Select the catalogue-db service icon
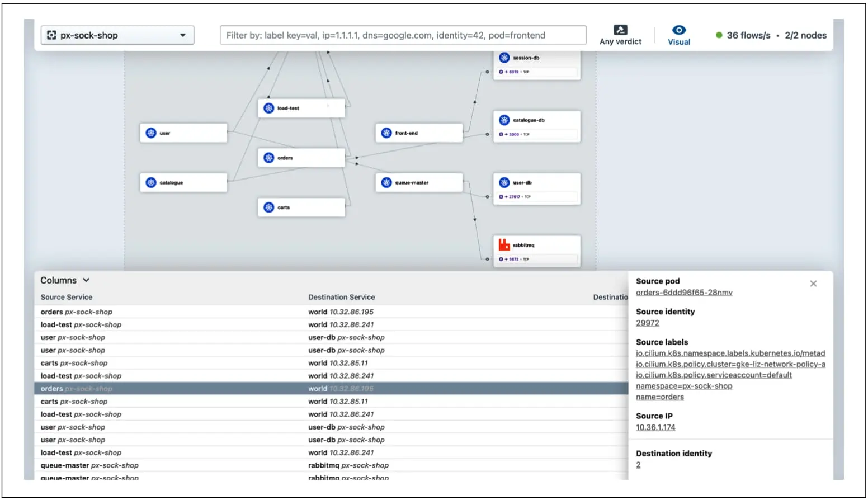868x500 pixels. click(504, 120)
